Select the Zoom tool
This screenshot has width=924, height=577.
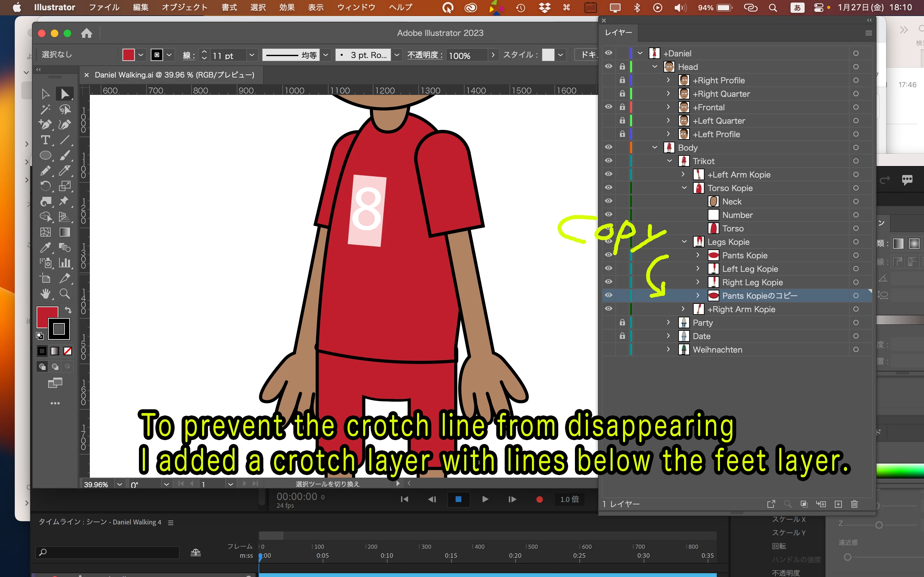coord(64,293)
